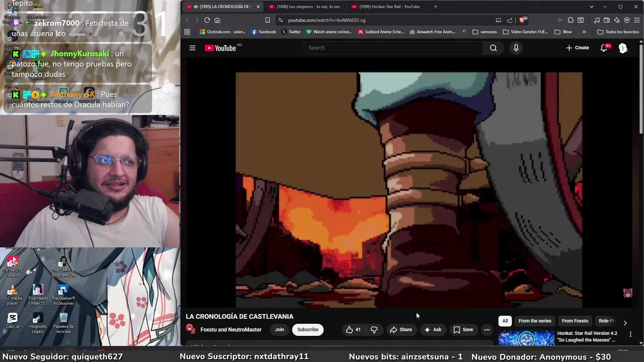Viewport: 644px width, 362px height.
Task: Open more actions three-dot menu under video
Action: (487, 330)
